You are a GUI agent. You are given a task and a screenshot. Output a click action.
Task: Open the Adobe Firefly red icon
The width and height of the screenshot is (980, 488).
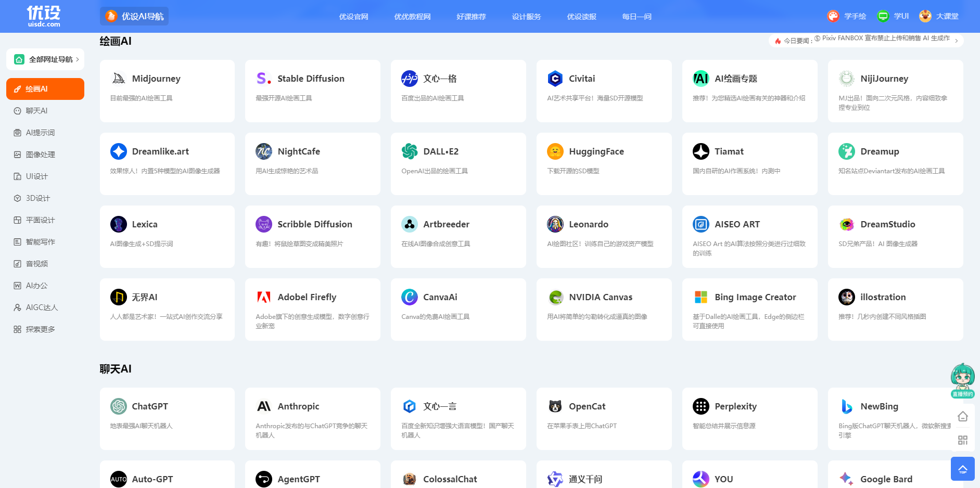click(264, 297)
